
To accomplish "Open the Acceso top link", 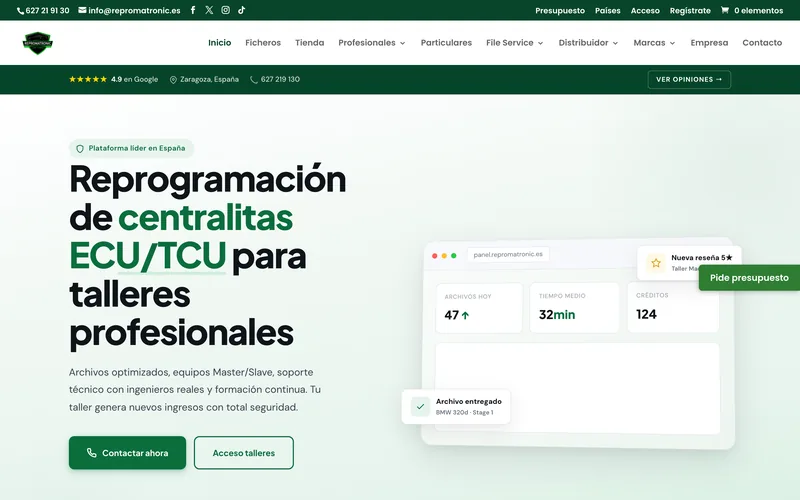I will 645,11.
